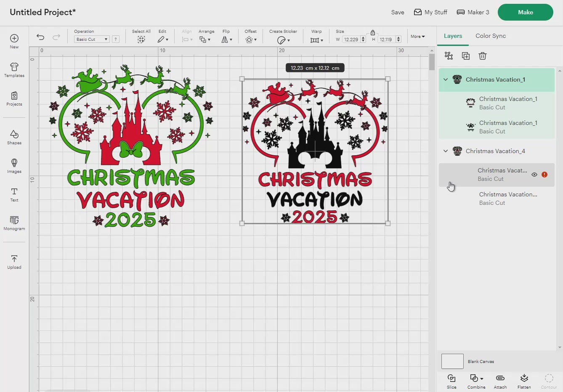This screenshot has width=563, height=392.
Task: Click the width stepper arrows
Action: [363, 39]
